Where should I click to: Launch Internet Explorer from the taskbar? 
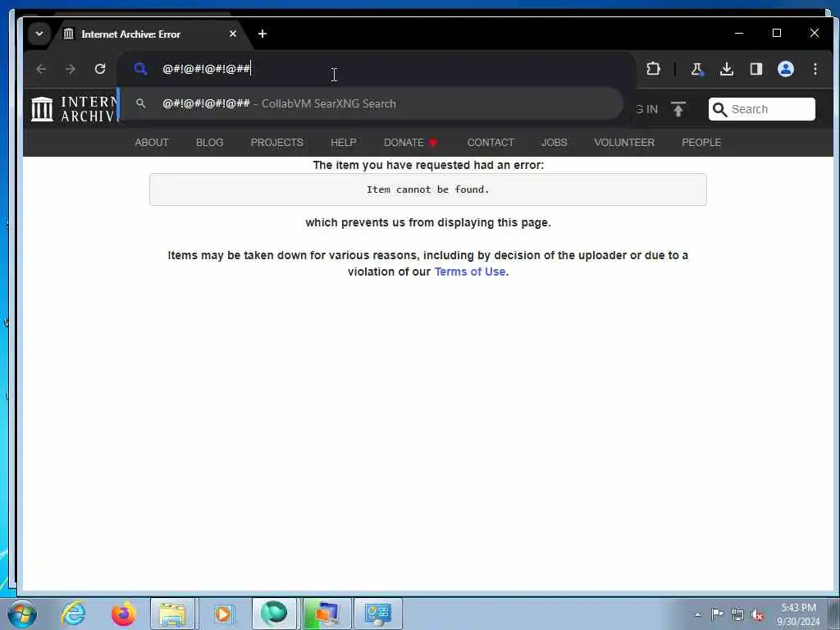[x=73, y=614]
